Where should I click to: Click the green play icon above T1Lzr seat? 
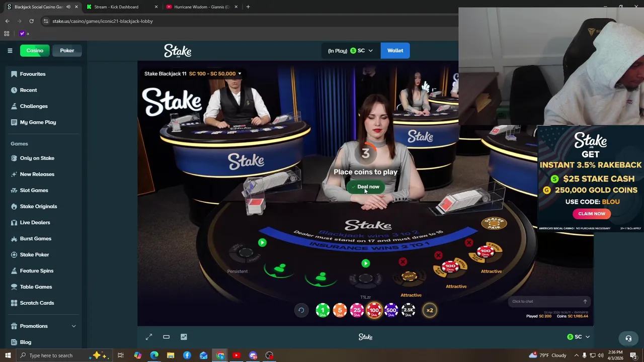click(x=366, y=263)
